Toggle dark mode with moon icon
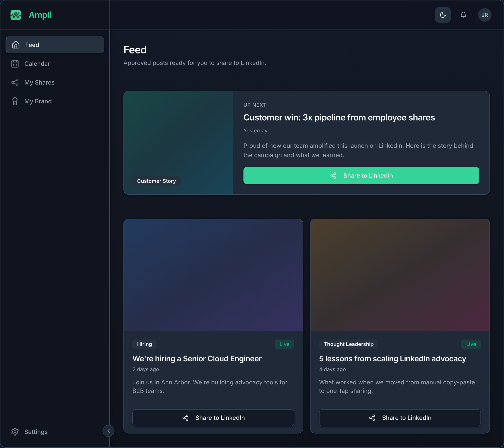504x448 pixels. coord(443,15)
